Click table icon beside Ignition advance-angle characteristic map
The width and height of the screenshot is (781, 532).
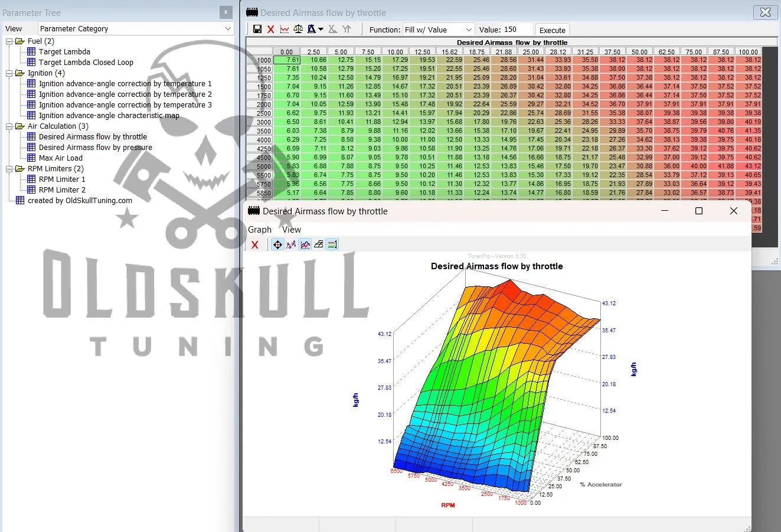pos(31,116)
